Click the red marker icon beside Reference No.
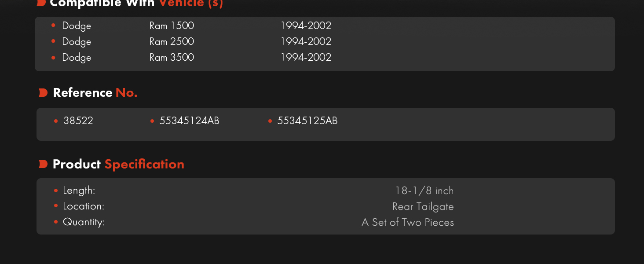Screen dimensions: 644x264 pyautogui.click(x=43, y=93)
